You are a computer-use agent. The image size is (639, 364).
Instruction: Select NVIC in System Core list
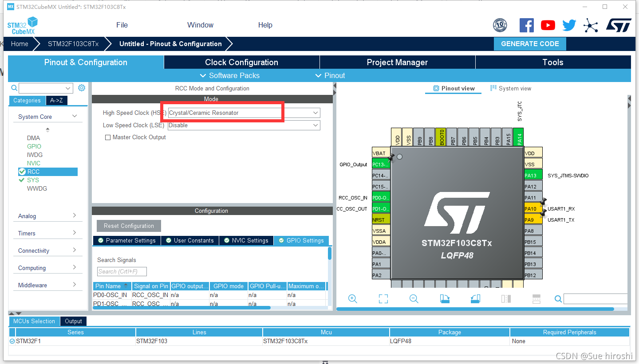(34, 163)
